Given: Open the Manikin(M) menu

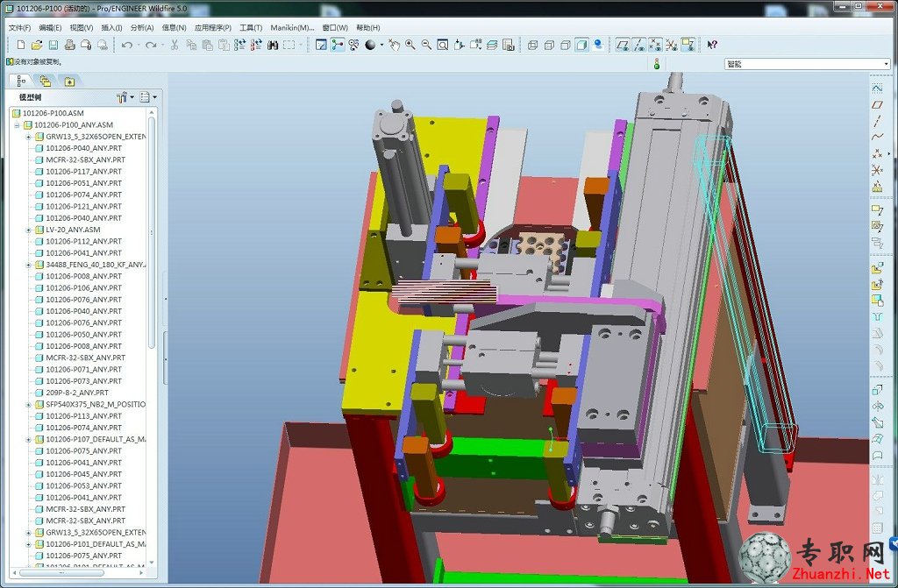Looking at the screenshot, I should tap(292, 27).
